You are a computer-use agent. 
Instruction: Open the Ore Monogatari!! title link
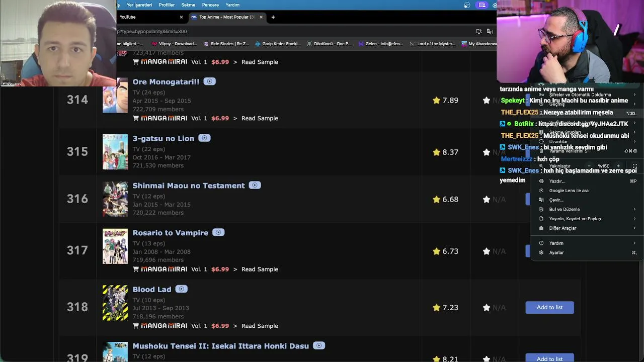click(166, 81)
